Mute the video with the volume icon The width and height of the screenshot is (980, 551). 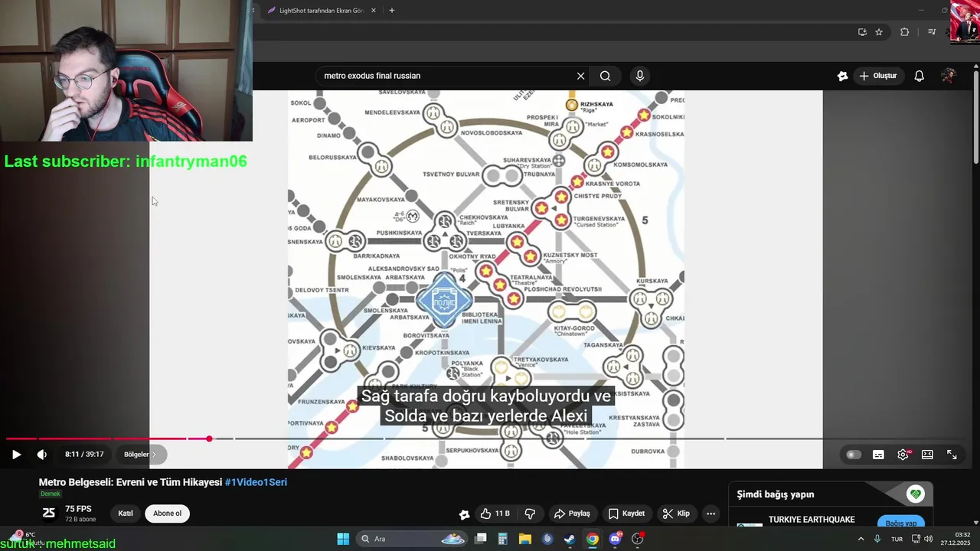pyautogui.click(x=42, y=454)
